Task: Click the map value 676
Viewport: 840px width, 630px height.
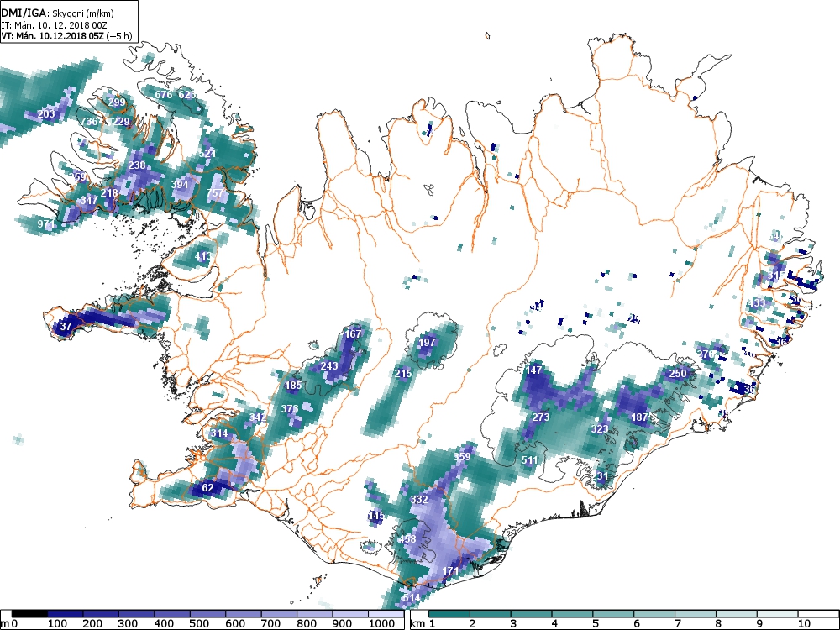Action: click(x=164, y=95)
